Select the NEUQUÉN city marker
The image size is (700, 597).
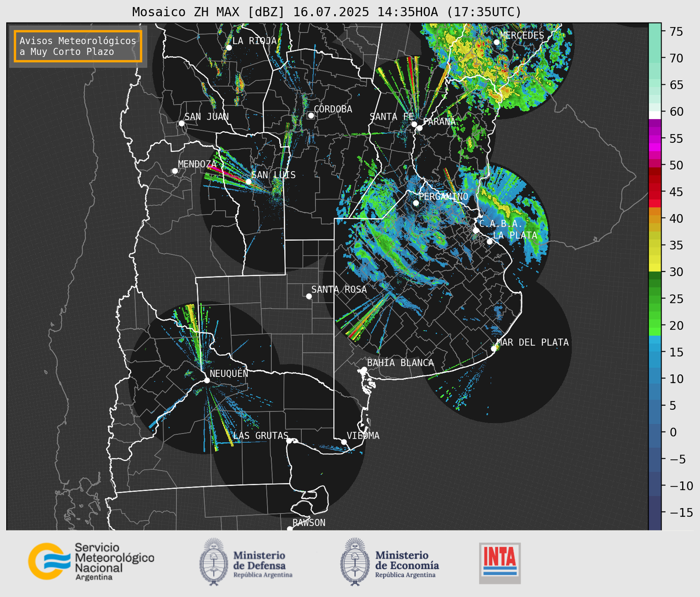coord(207,380)
